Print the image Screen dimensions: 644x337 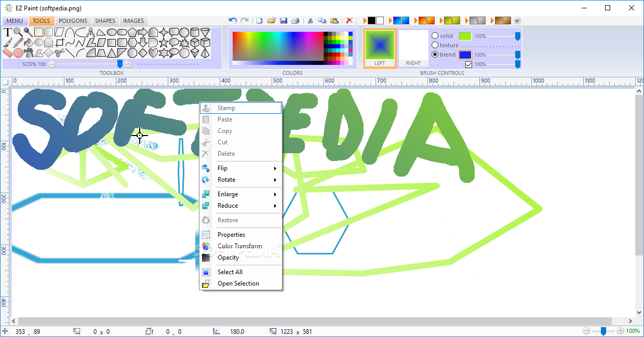295,21
